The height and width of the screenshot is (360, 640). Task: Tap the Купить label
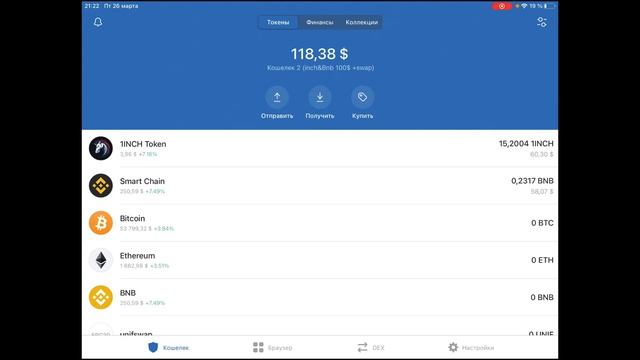click(x=362, y=116)
